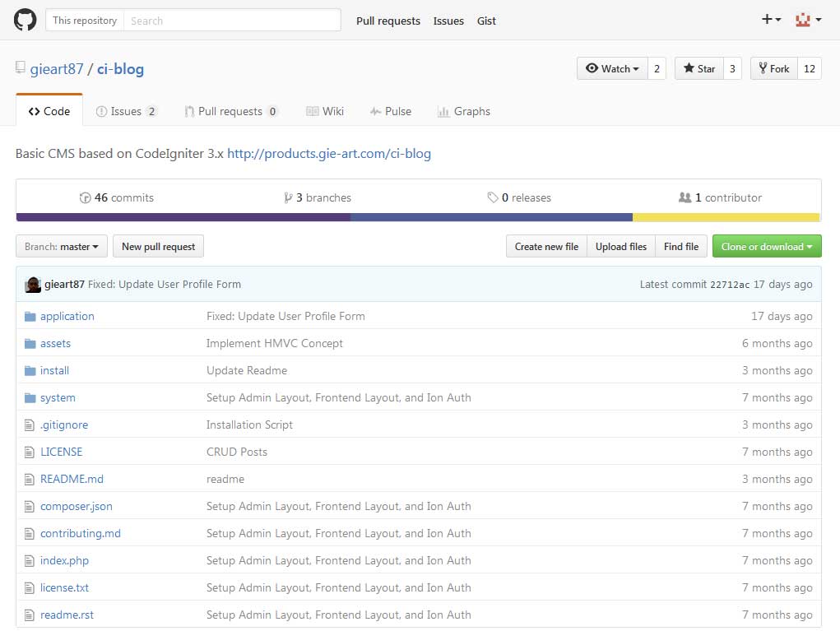Click the yellow language bar segment
Viewport: 840px width, 631px height.
(726, 217)
